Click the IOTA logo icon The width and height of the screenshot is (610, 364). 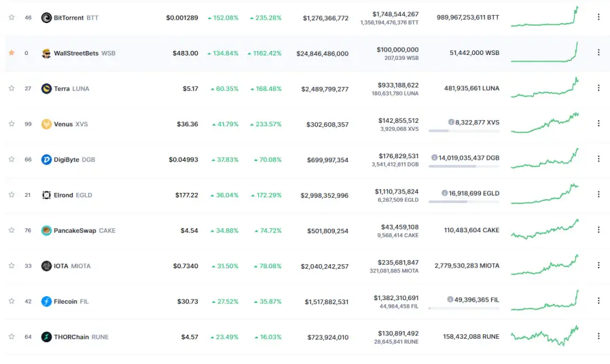coord(46,266)
